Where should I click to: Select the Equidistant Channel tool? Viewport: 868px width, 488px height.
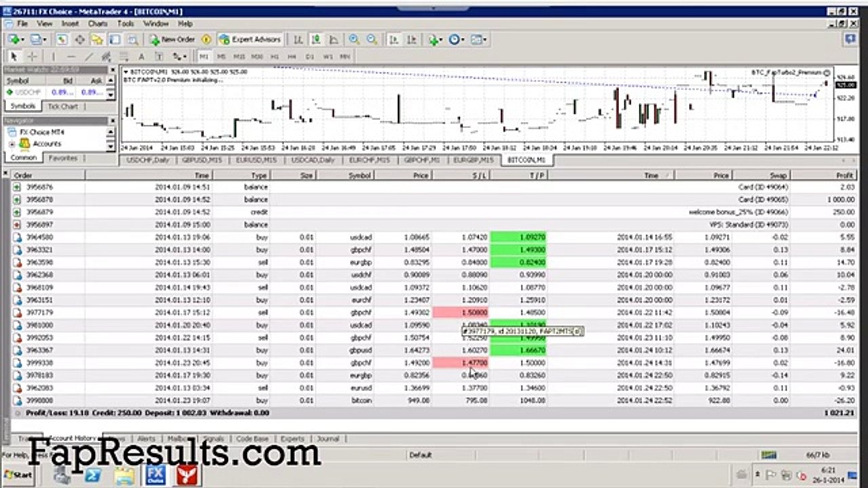click(x=106, y=57)
